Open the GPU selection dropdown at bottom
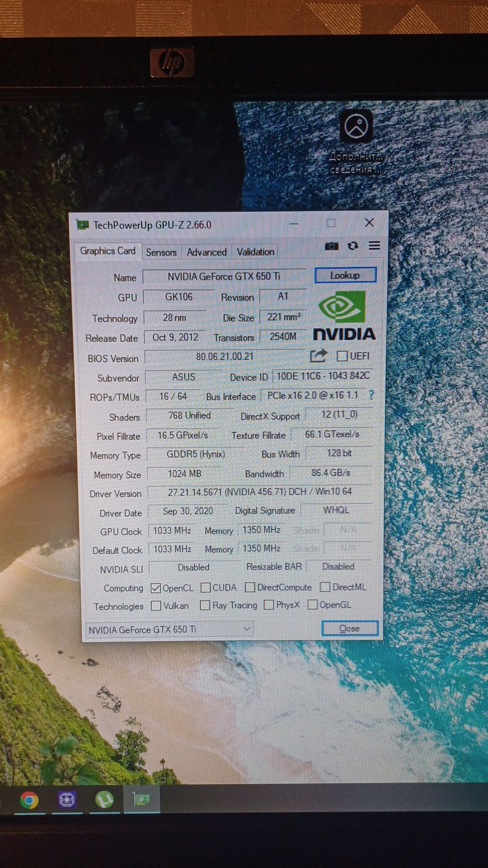Screen dimensions: 488x868 click(x=169, y=629)
